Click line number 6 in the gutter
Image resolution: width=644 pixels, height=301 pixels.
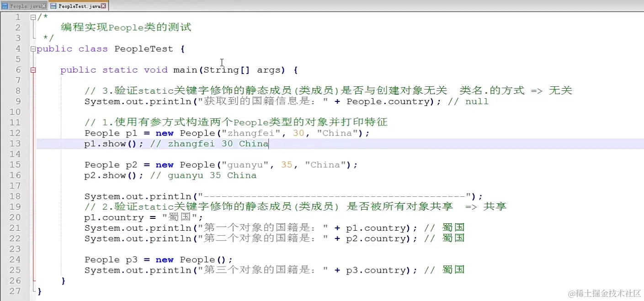point(17,69)
